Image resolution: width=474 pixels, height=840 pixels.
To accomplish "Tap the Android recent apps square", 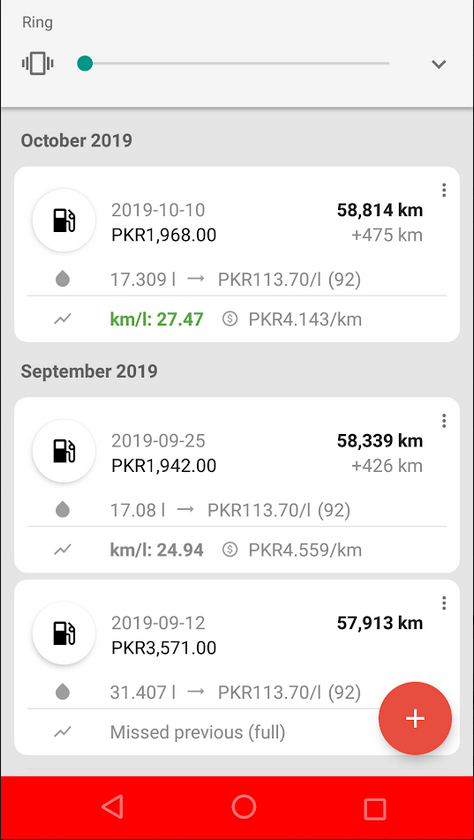I will click(374, 807).
